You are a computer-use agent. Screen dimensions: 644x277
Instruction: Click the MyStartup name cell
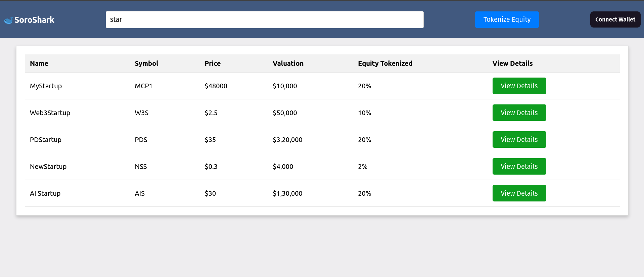(x=46, y=86)
